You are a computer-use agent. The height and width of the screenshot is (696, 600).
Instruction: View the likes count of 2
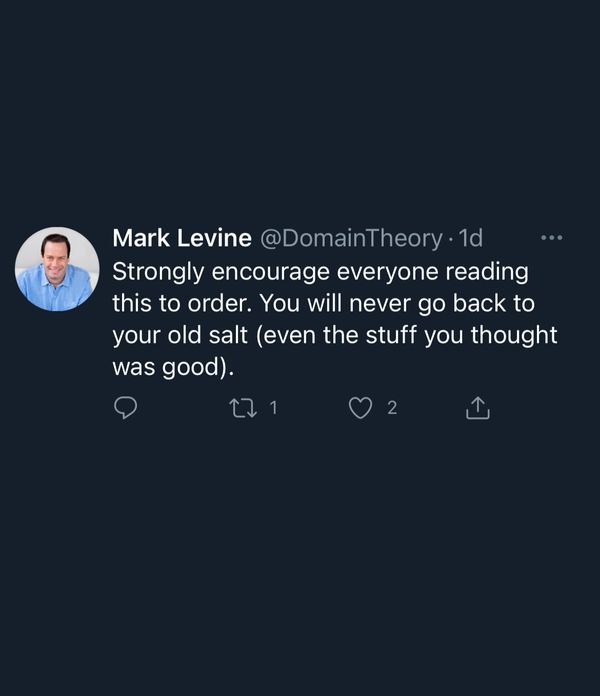[x=391, y=408]
